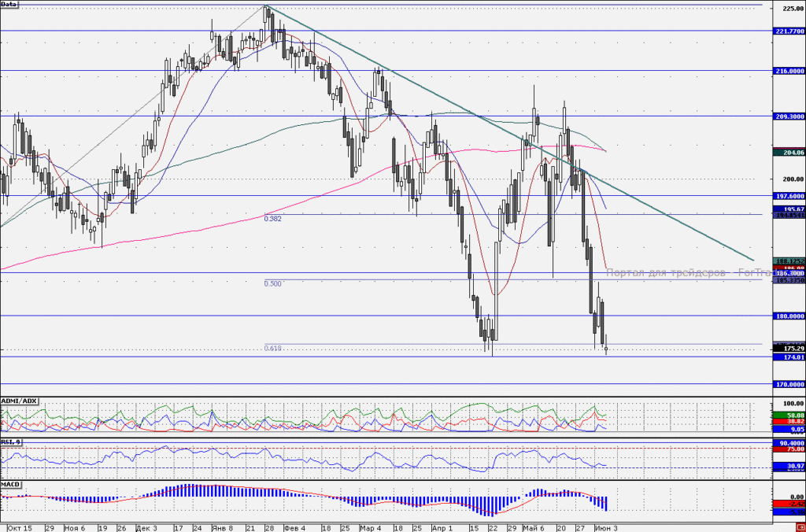Click the 0.500 Fibonacci level label
806x532 pixels.
(x=273, y=284)
